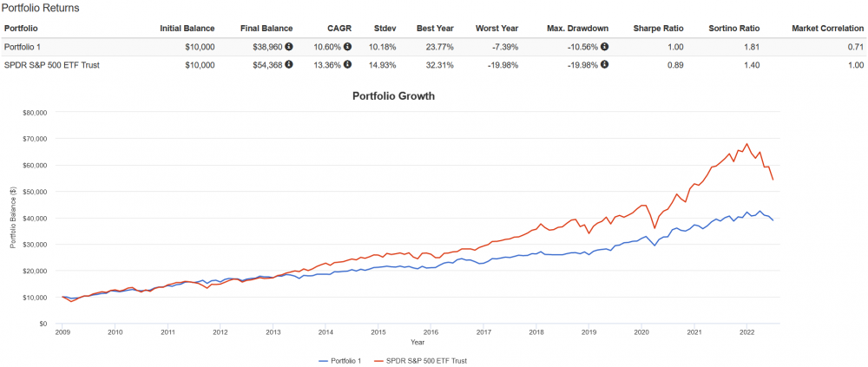
Task: Click the Max. Drawdown column header
Action: (x=577, y=29)
